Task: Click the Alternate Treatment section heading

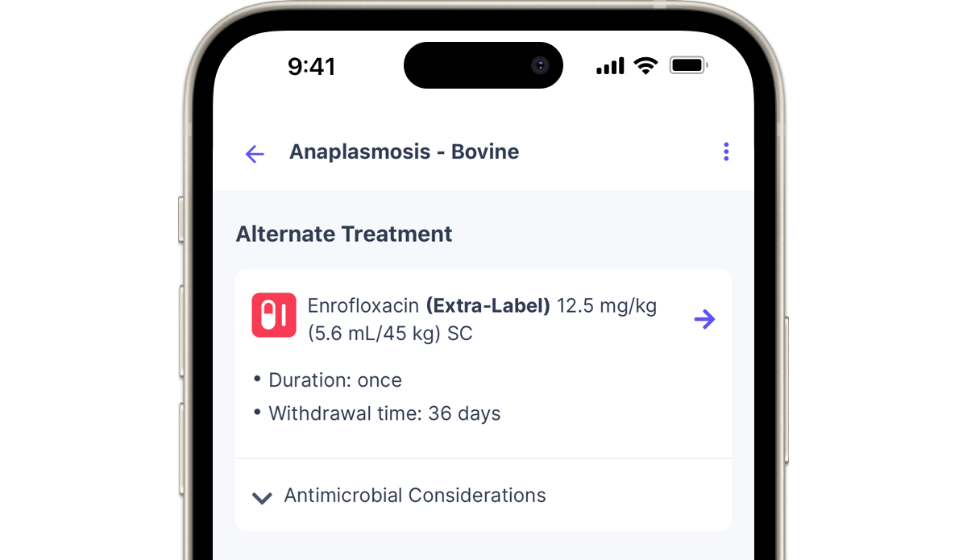Action: (x=344, y=234)
